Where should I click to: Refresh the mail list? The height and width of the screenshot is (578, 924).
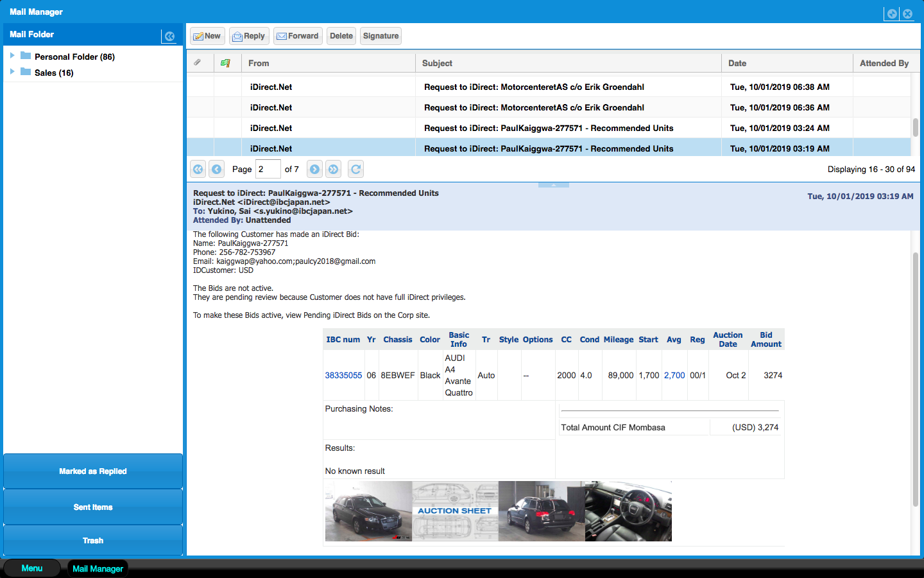point(356,169)
